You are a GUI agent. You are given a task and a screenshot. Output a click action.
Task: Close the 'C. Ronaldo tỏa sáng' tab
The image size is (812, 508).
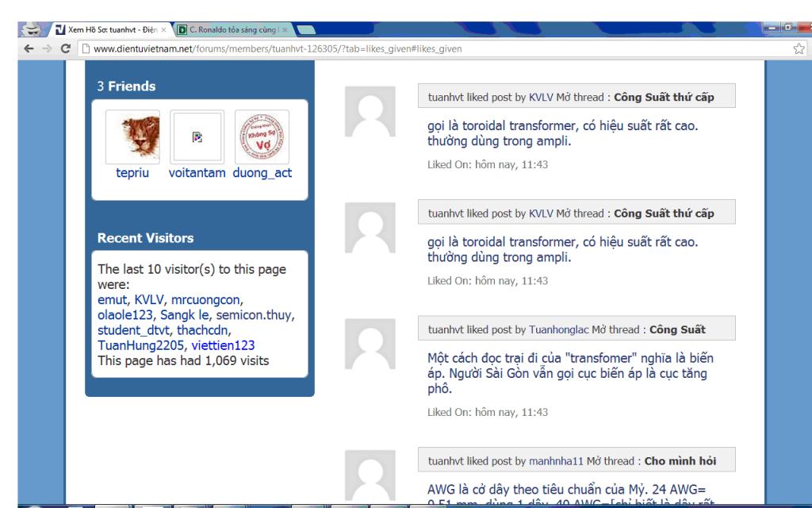coord(285,30)
